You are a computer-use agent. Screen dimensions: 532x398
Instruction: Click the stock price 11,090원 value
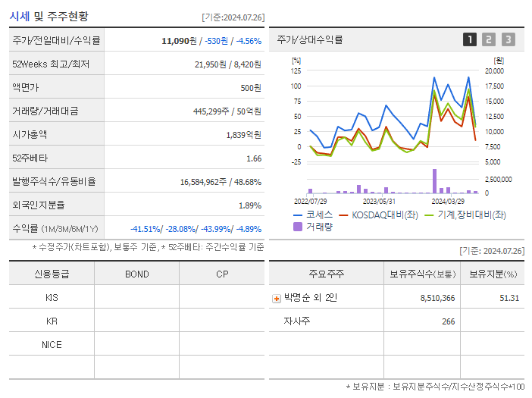[179, 41]
